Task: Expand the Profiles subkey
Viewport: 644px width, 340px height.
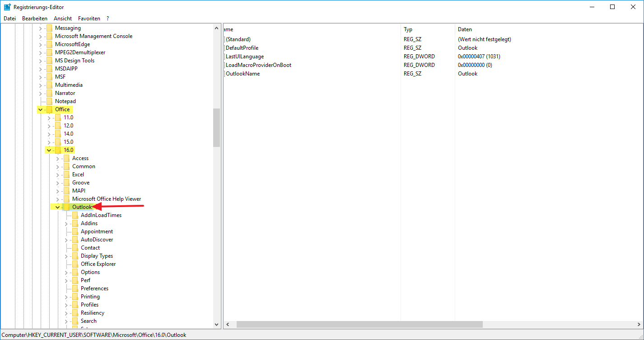Action: 66,305
